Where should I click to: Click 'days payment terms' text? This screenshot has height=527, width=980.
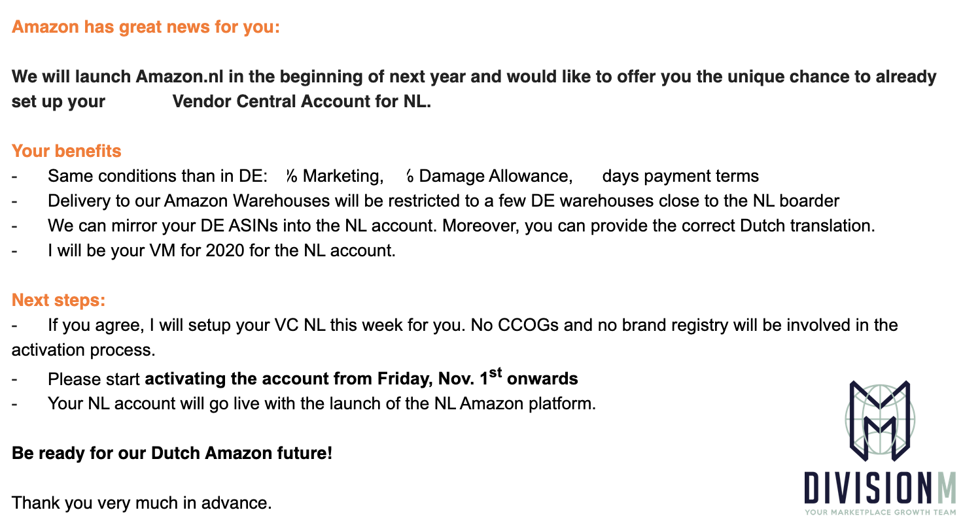coord(680,176)
